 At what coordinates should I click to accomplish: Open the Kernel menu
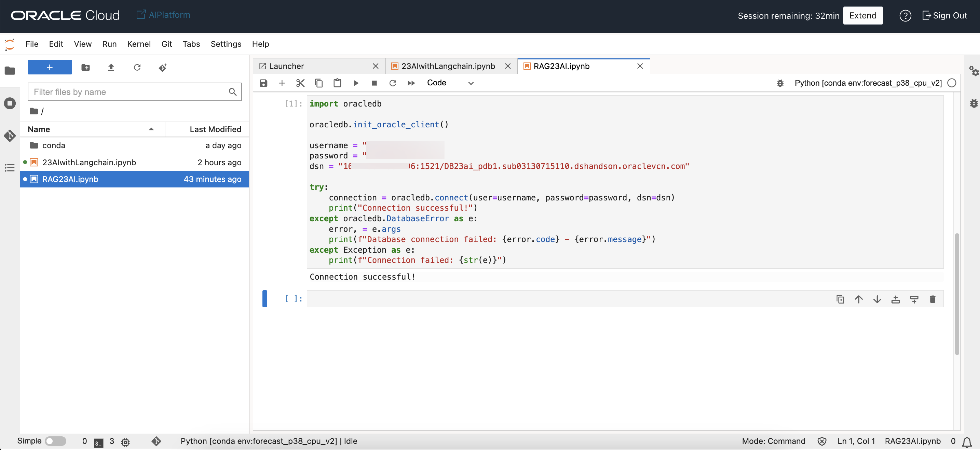139,44
